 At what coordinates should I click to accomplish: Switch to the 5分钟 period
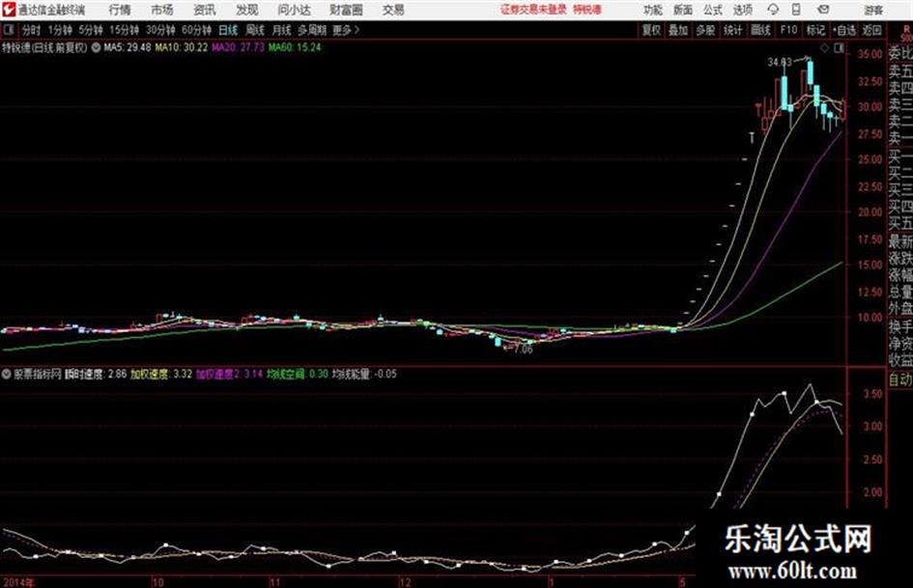[x=90, y=30]
